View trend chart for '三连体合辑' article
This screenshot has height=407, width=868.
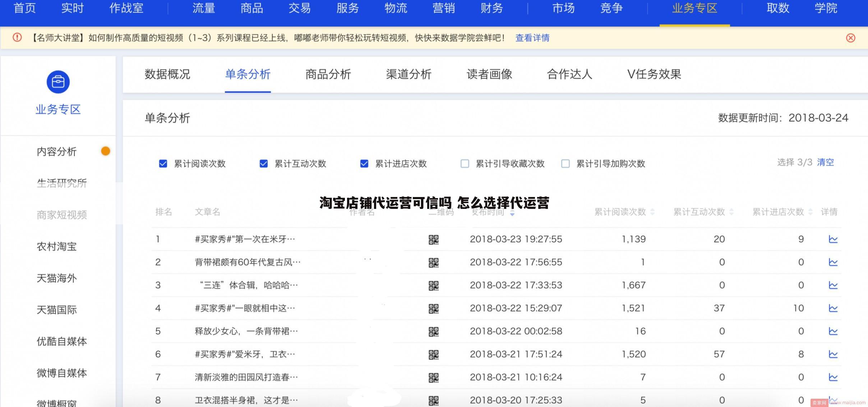834,285
